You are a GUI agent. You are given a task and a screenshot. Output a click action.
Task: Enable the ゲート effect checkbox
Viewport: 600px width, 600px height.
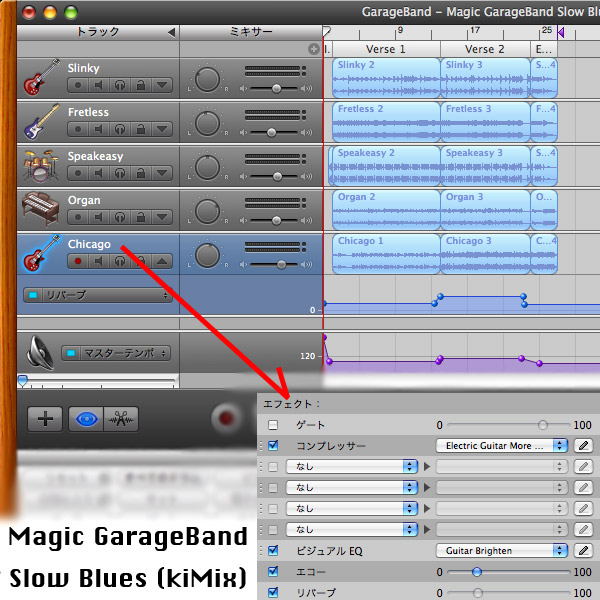273,425
